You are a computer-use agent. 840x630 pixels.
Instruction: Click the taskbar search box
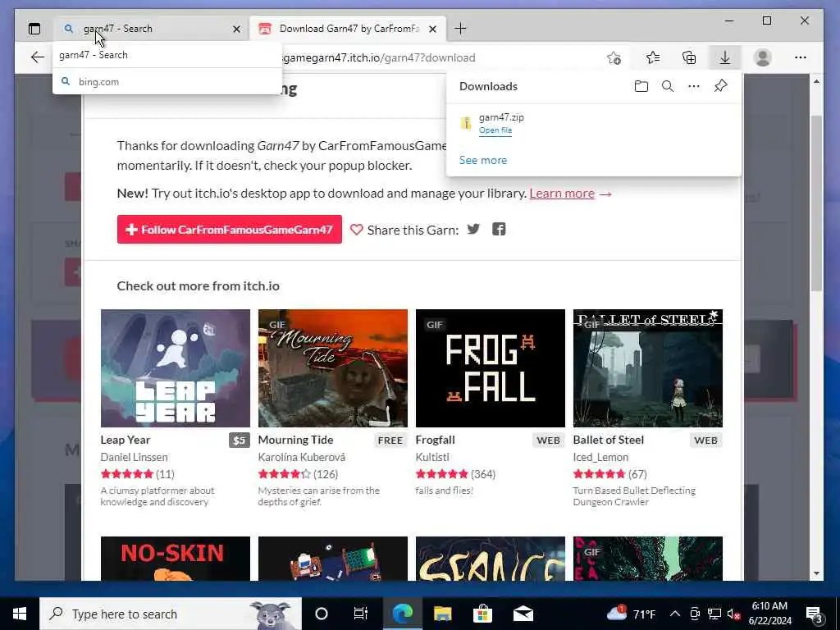pyautogui.click(x=171, y=614)
